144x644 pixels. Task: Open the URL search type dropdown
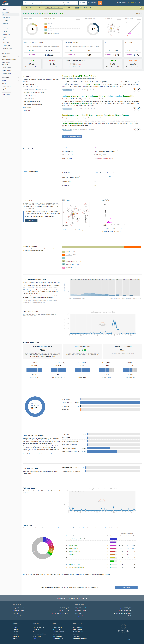pos(72,3)
